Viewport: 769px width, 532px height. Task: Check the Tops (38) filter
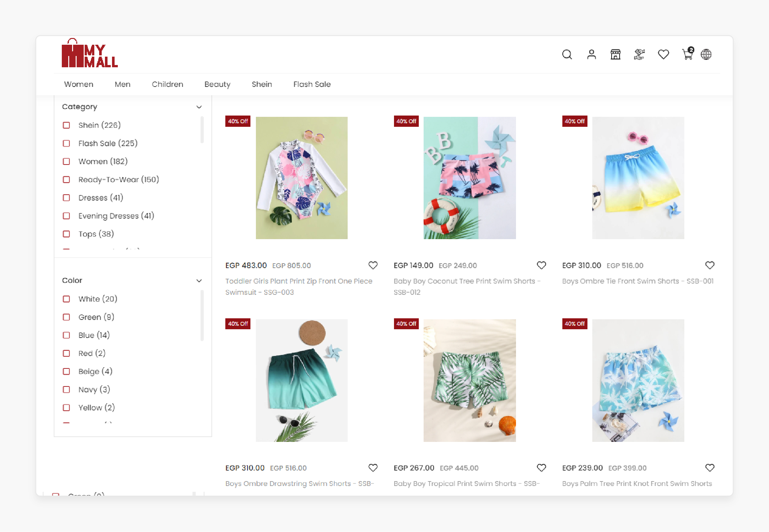pos(66,234)
